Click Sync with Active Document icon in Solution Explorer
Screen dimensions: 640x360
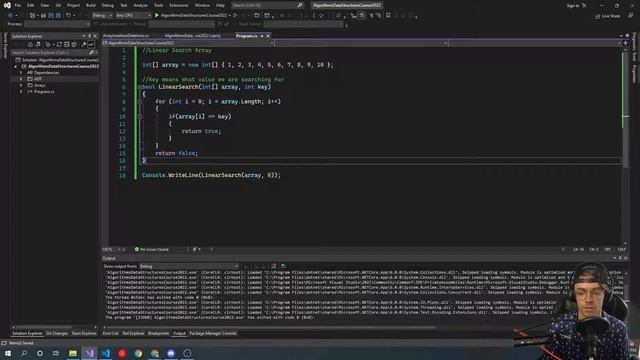pyautogui.click(x=59, y=44)
